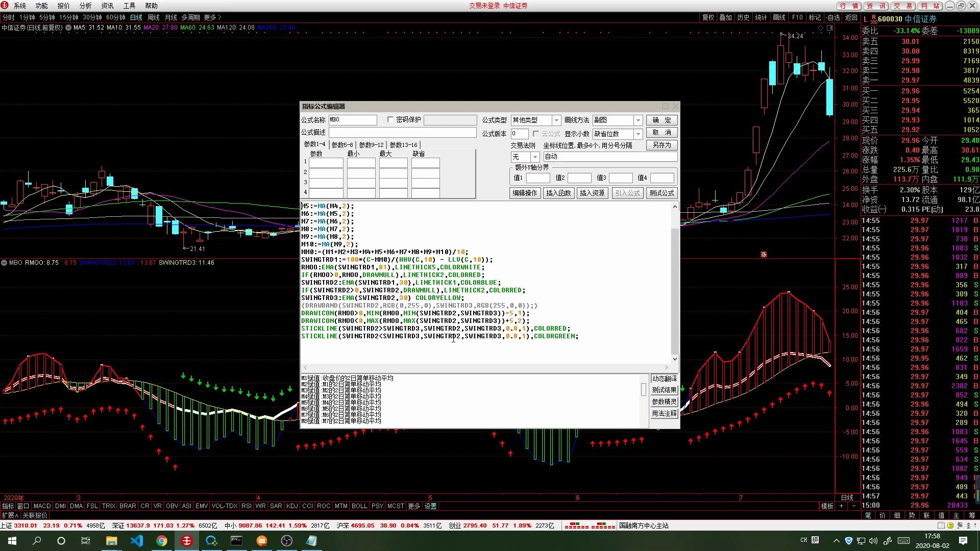Image resolution: width=980 pixels, height=551 pixels.
Task: Expand the 公式类型 dropdown
Action: (556, 120)
